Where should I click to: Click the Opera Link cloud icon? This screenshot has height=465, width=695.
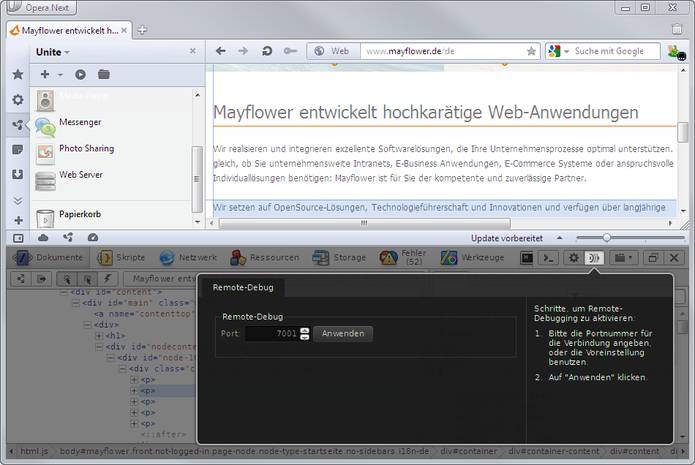point(43,238)
